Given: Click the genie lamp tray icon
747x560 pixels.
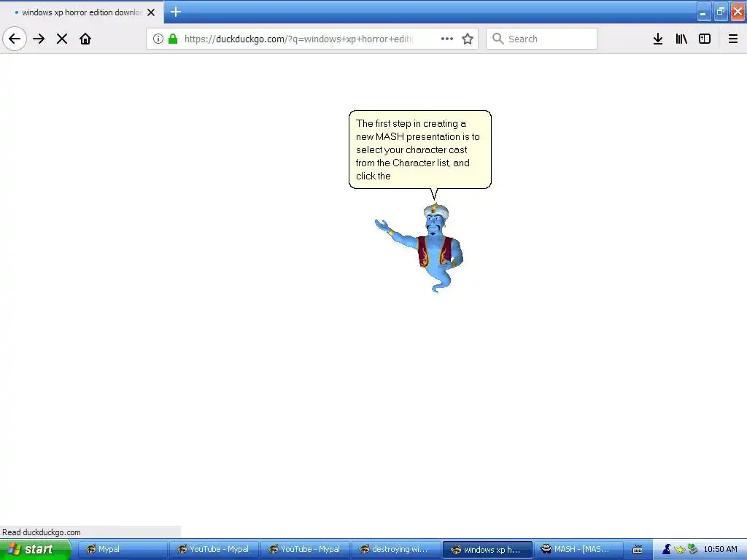Looking at the screenshot, I should 679,550.
